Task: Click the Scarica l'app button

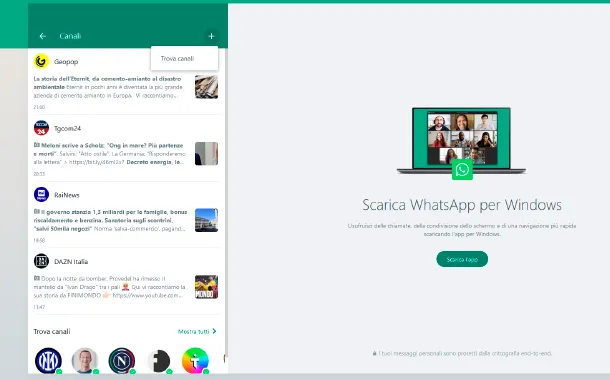Action: pos(462,259)
